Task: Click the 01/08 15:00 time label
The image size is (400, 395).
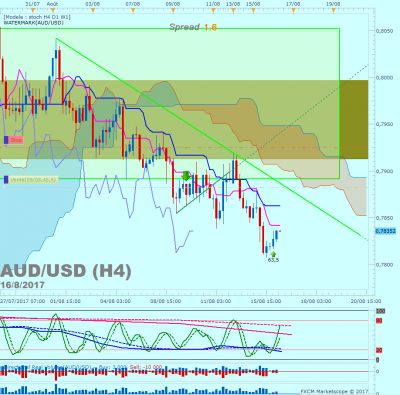Action: coord(65,301)
